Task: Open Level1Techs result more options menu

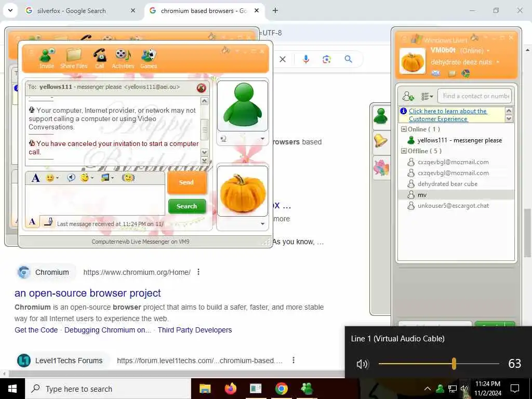Action: tap(294, 361)
